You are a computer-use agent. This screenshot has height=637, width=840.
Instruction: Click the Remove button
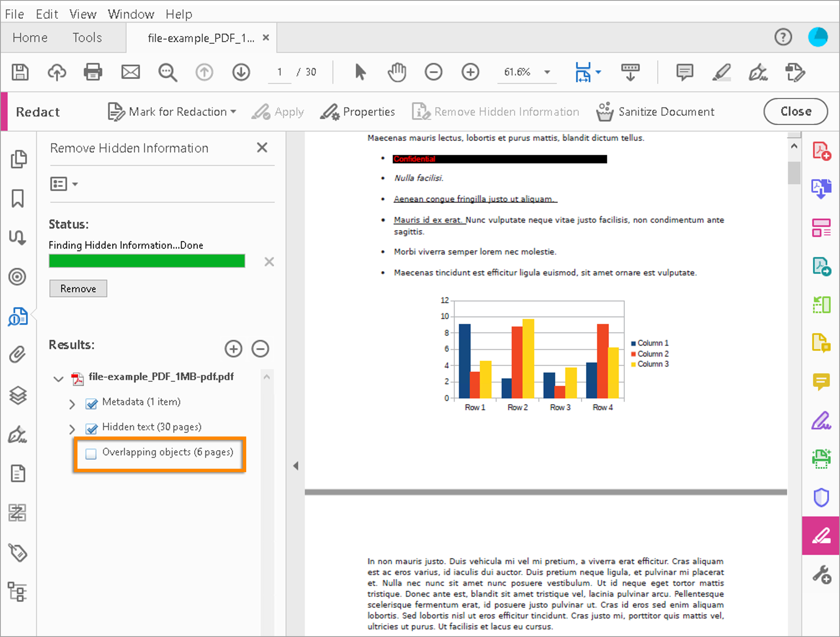click(x=78, y=288)
